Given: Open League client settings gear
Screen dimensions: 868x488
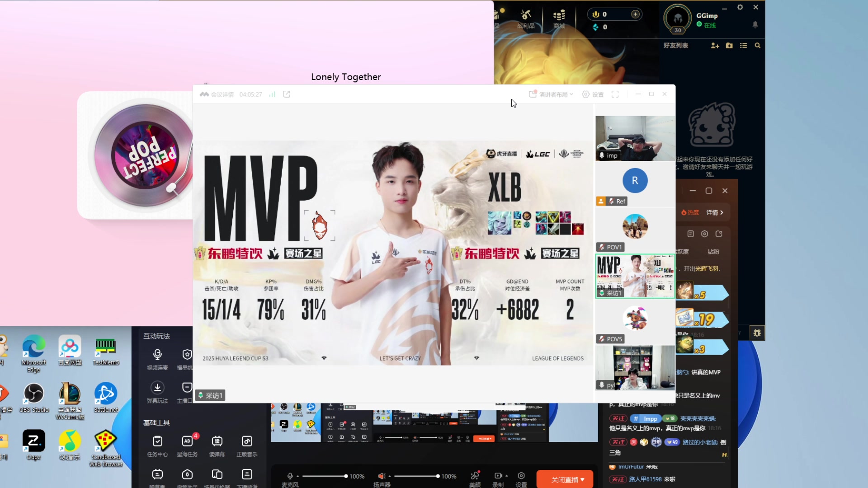Looking at the screenshot, I should coord(740,7).
